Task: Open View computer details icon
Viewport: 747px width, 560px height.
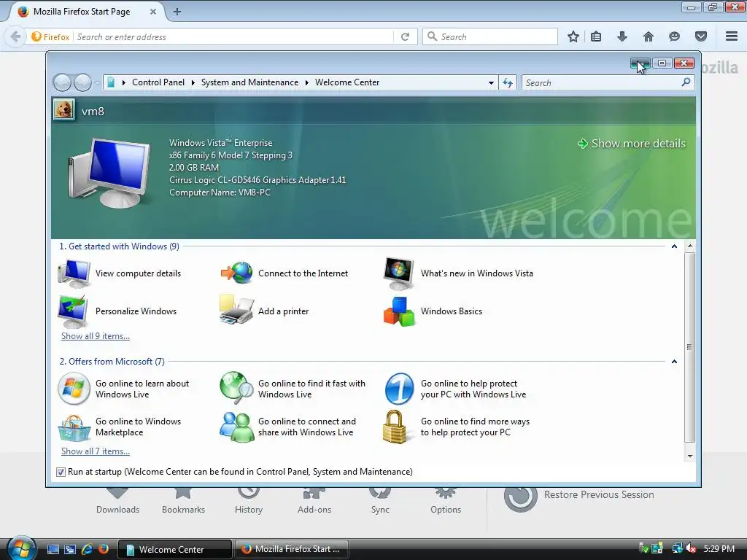Action: (x=74, y=273)
